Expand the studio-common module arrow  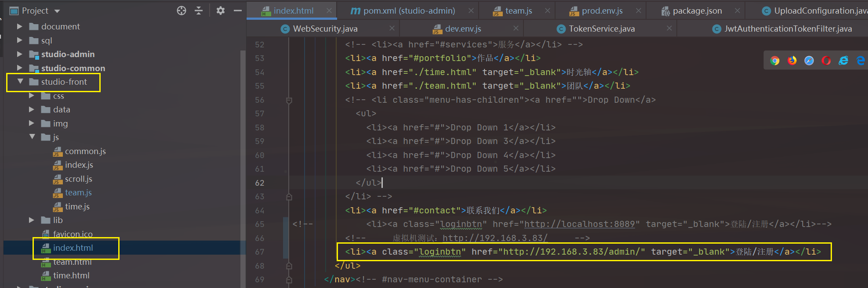coord(19,68)
